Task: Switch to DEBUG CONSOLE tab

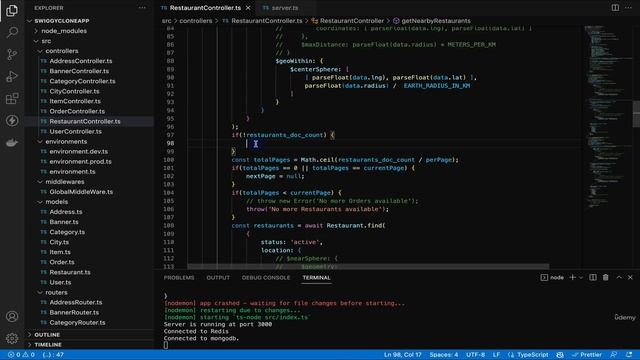Action: pos(266,278)
